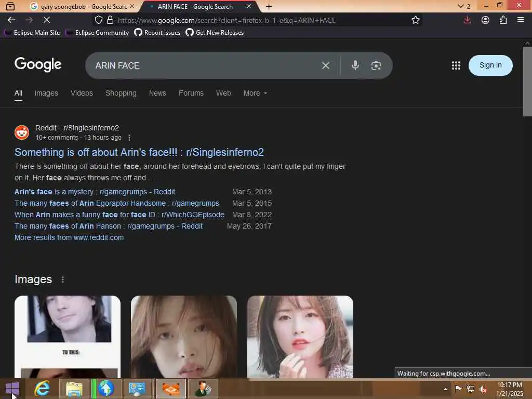532x399 pixels.
Task: Open the Google apps grid
Action: 456,65
